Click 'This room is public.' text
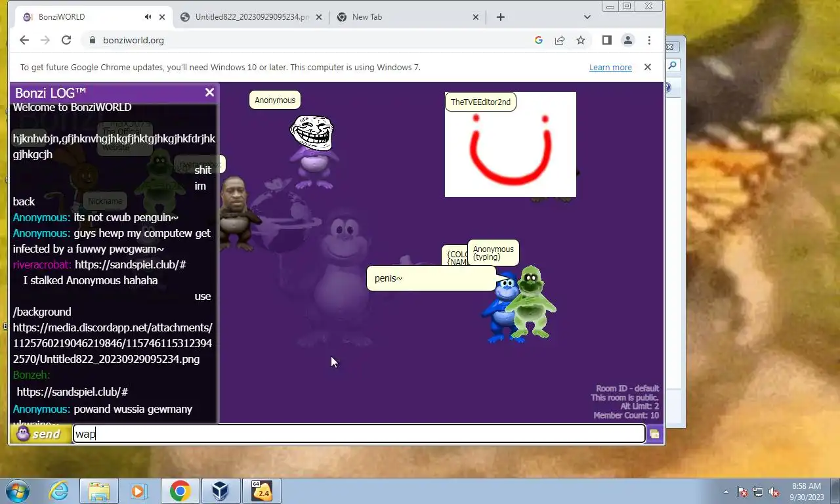The height and width of the screenshot is (504, 840). click(624, 398)
